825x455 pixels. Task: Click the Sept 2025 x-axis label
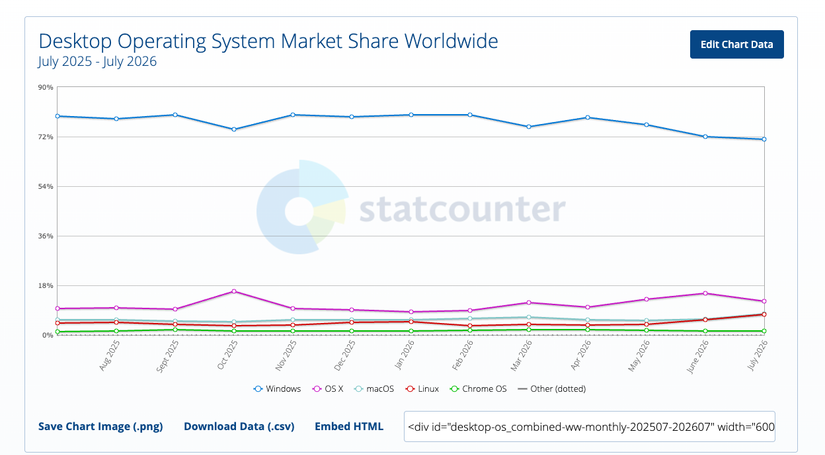(x=167, y=356)
